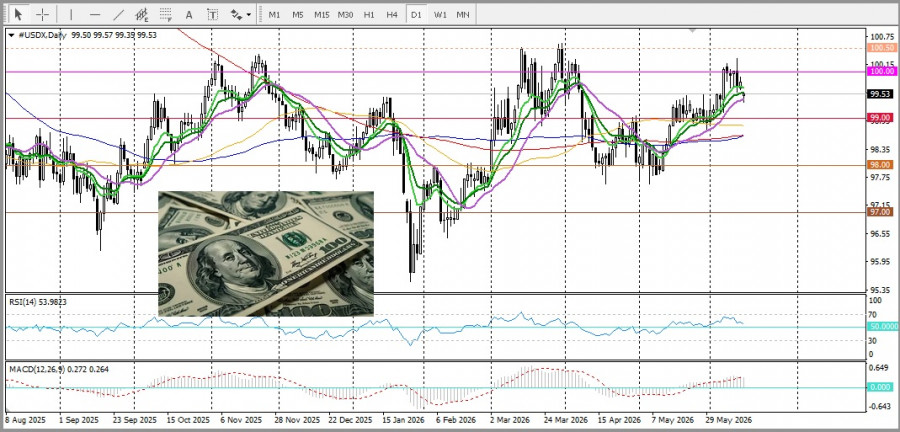Screen dimensions: 900x432
Task: Pick the horizontal line drawing tool
Action: [95, 14]
